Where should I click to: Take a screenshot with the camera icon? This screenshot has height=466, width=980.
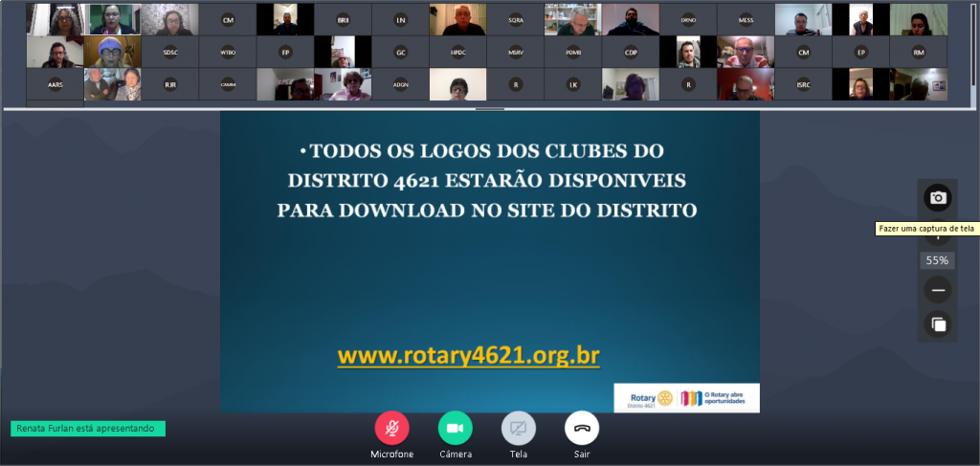[x=938, y=198]
